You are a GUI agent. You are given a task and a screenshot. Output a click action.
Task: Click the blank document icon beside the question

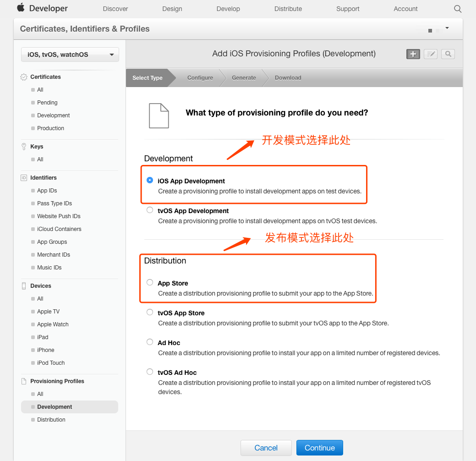tap(159, 115)
